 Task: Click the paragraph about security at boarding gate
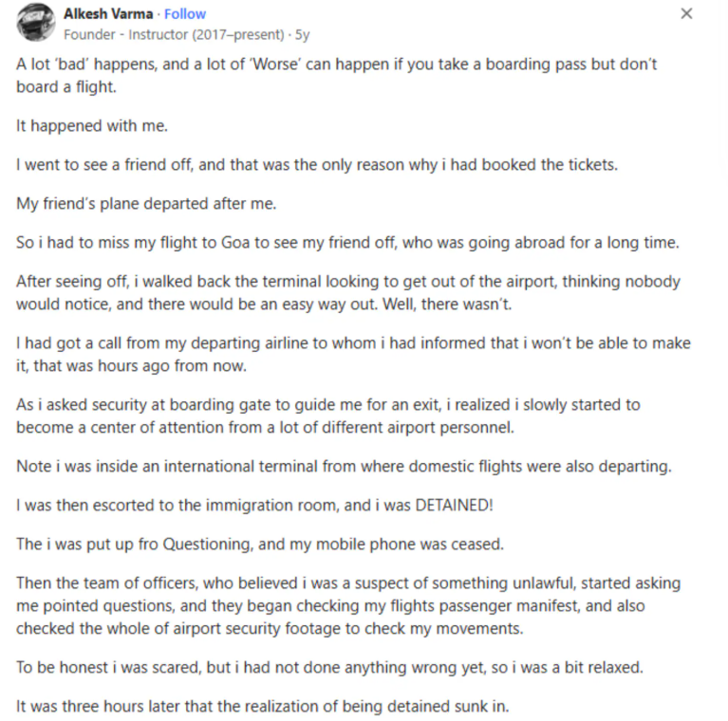(328, 416)
